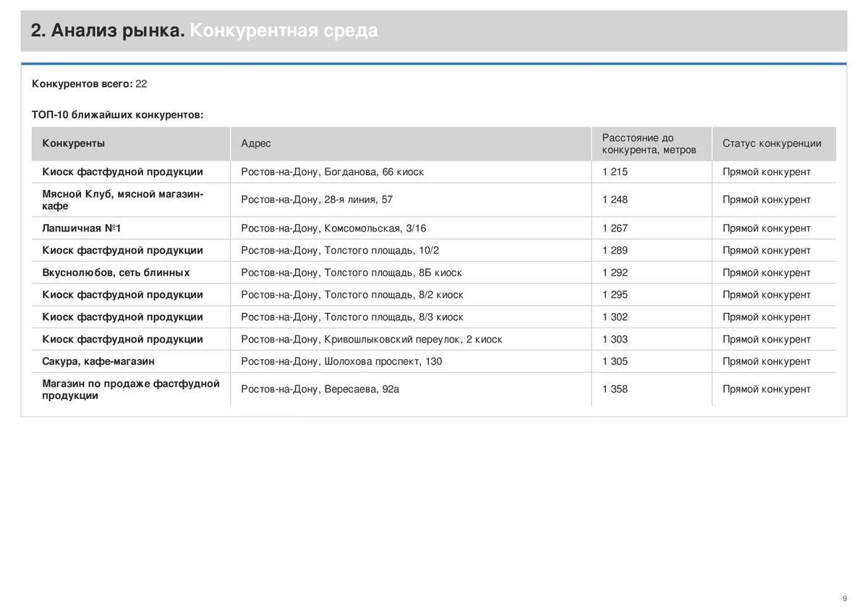Select the 'Конкурентов всего: 22' line
This screenshot has height=613, width=868.
90,84
